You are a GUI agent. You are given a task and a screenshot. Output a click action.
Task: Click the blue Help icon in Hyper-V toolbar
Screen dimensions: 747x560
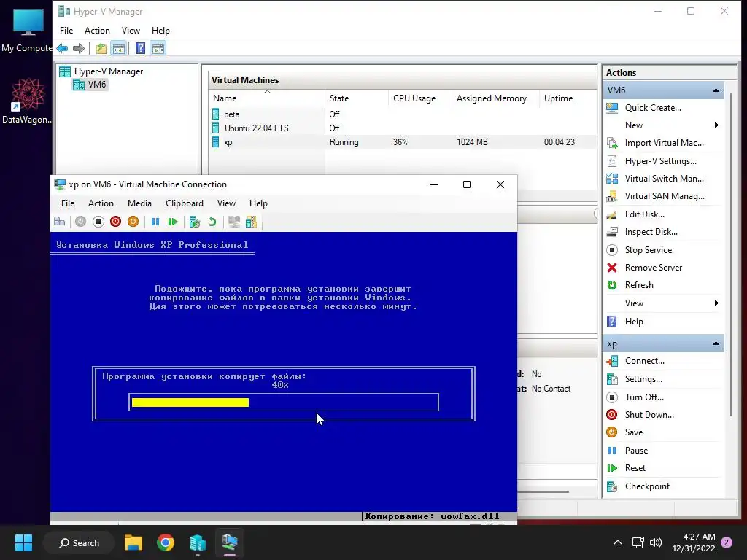pos(141,49)
